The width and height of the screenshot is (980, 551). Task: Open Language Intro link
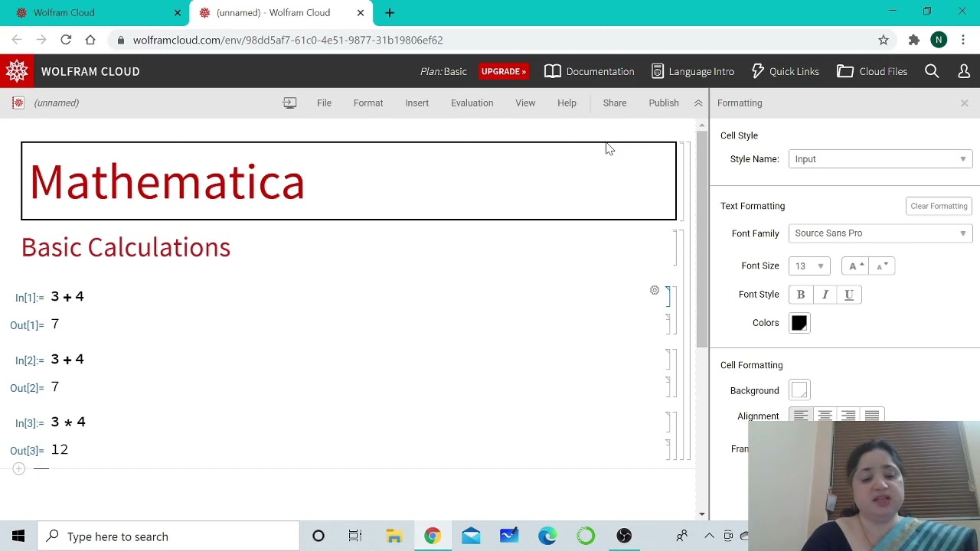pos(693,71)
